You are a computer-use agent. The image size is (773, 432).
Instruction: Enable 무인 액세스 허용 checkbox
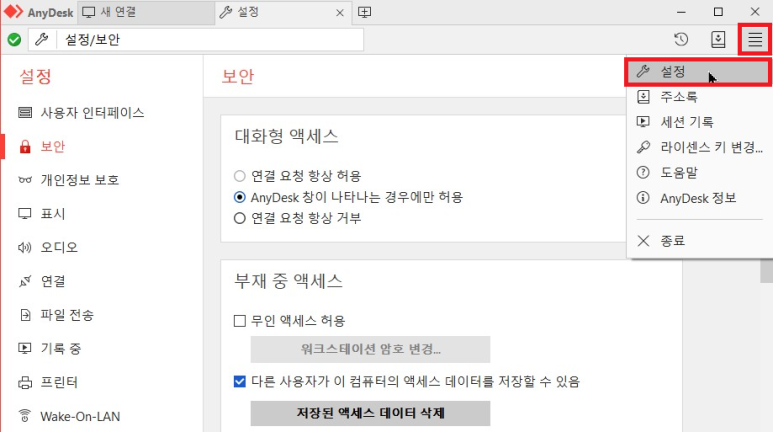coord(240,321)
